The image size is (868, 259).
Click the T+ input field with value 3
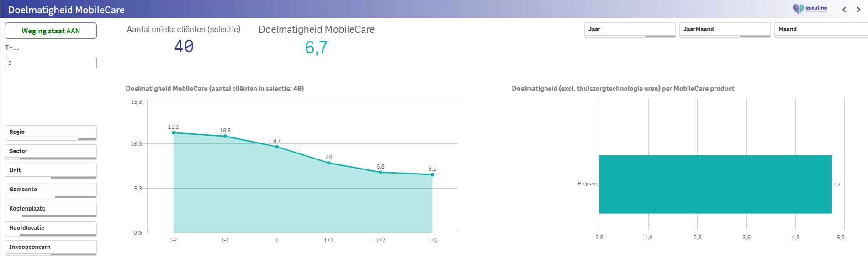click(x=51, y=63)
